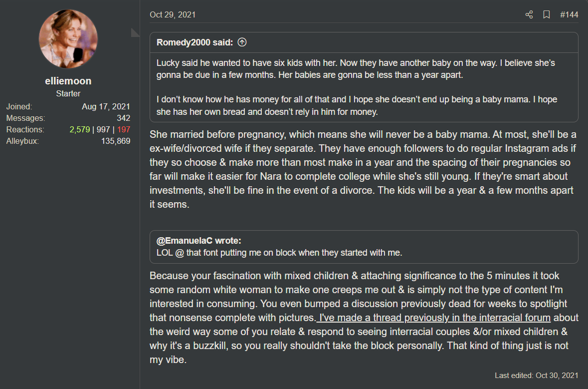The image size is (588, 389).
Task: Open the #144 post permalink
Action: [569, 15]
